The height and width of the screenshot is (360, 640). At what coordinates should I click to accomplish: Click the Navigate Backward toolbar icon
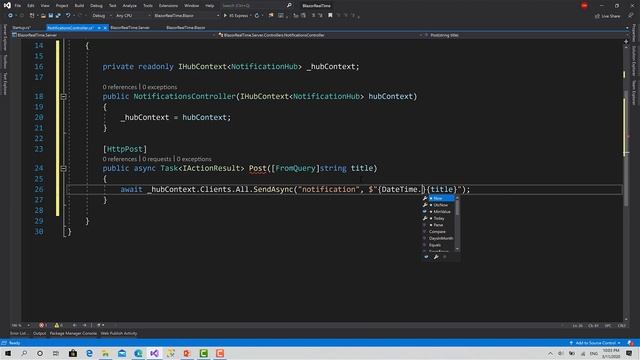pyautogui.click(x=10, y=16)
